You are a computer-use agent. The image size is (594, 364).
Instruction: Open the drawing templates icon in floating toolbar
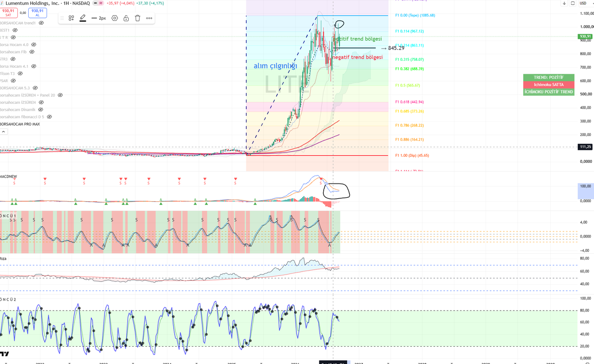point(71,18)
